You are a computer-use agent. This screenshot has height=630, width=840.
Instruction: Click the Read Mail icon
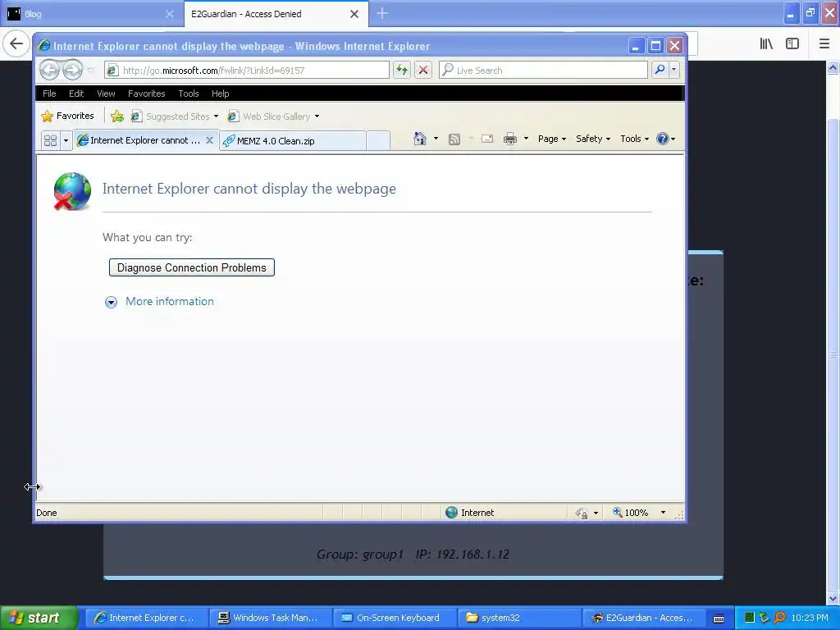(x=487, y=139)
